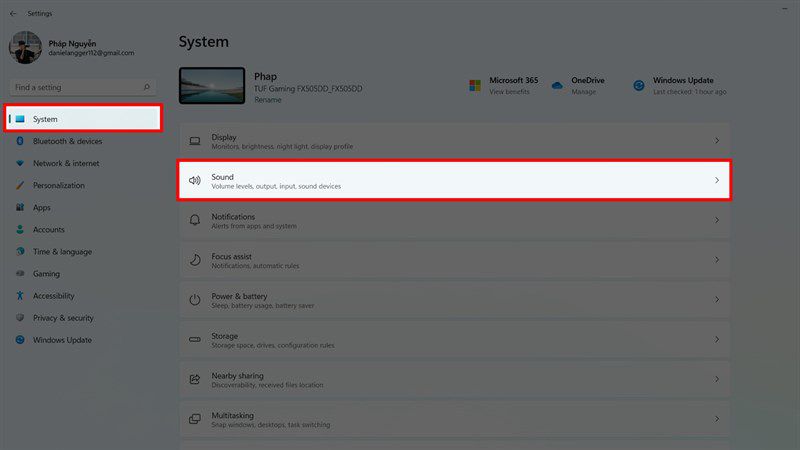Click the Focus assist moon icon

tap(195, 260)
